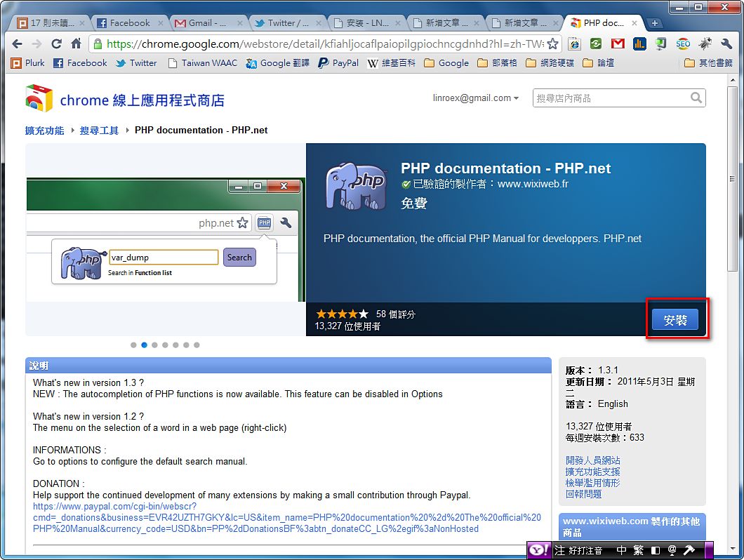Switch to the Gmail tab
The width and height of the screenshot is (744, 560).
[207, 22]
